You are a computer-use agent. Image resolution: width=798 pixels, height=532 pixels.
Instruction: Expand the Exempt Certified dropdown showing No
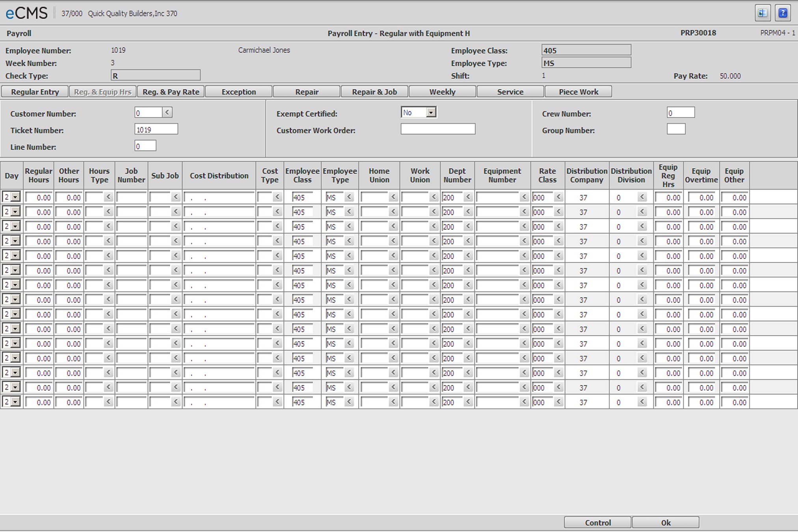pos(431,113)
